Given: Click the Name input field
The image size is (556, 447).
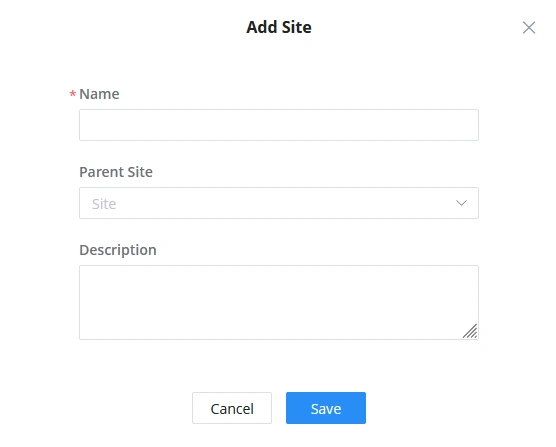Looking at the screenshot, I should coord(279,125).
